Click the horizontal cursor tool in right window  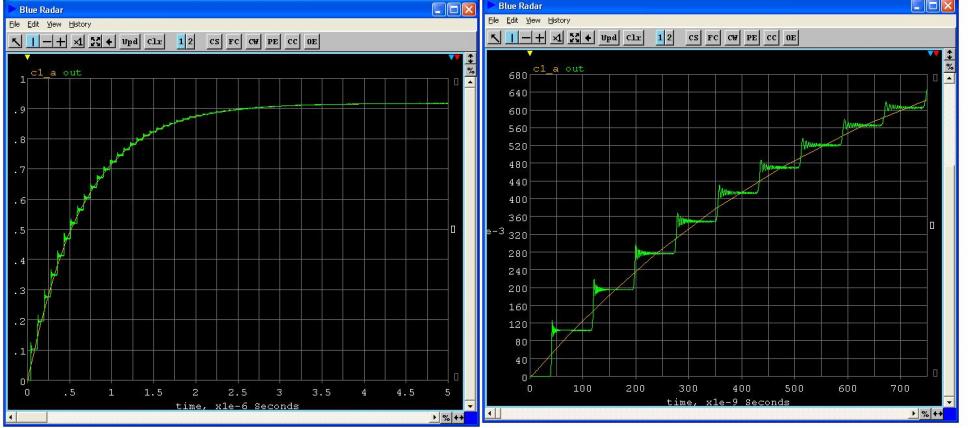(526, 37)
